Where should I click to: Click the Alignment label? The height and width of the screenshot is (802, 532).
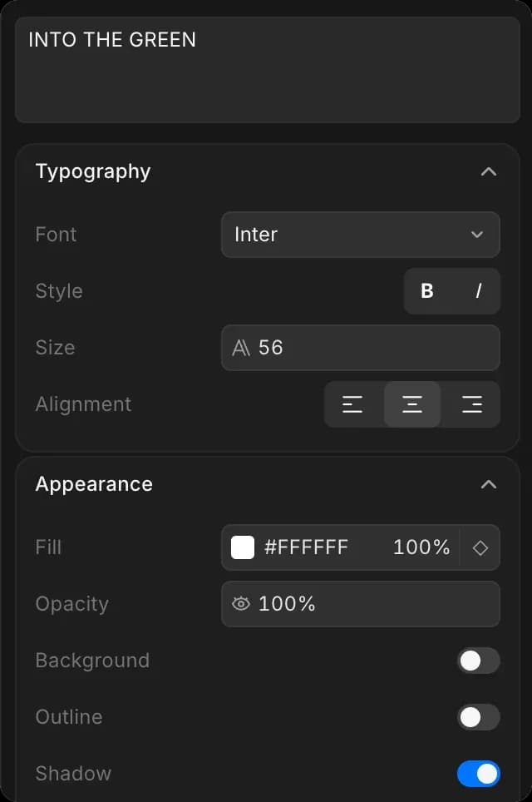[x=83, y=404]
